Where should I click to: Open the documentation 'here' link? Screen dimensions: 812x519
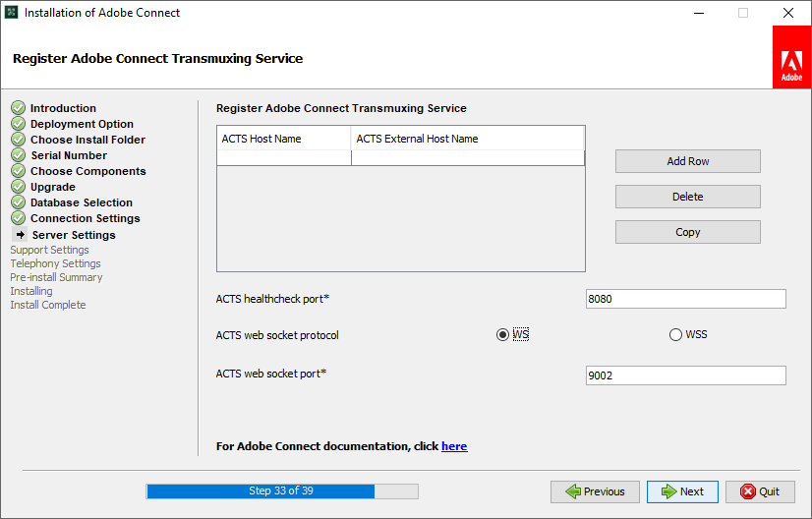[454, 446]
